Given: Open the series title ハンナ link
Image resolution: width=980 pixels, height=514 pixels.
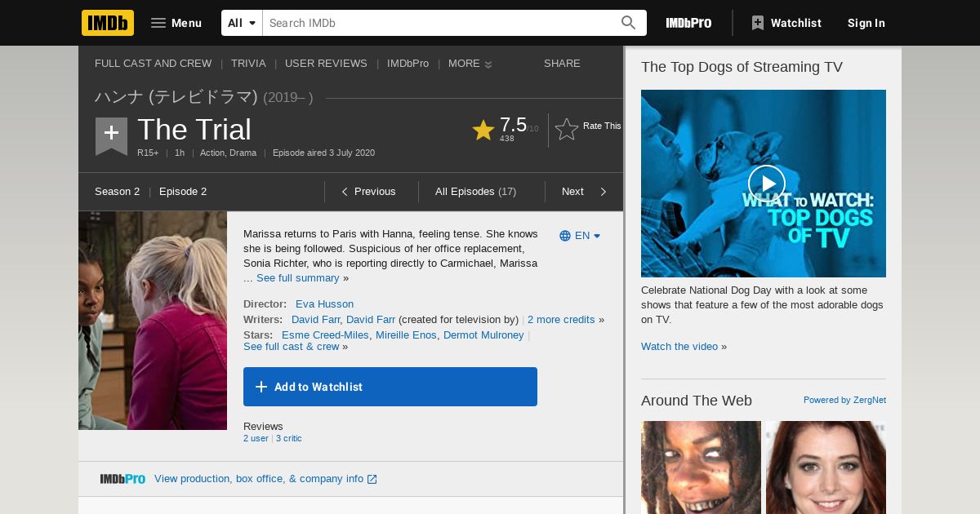Looking at the screenshot, I should (176, 96).
